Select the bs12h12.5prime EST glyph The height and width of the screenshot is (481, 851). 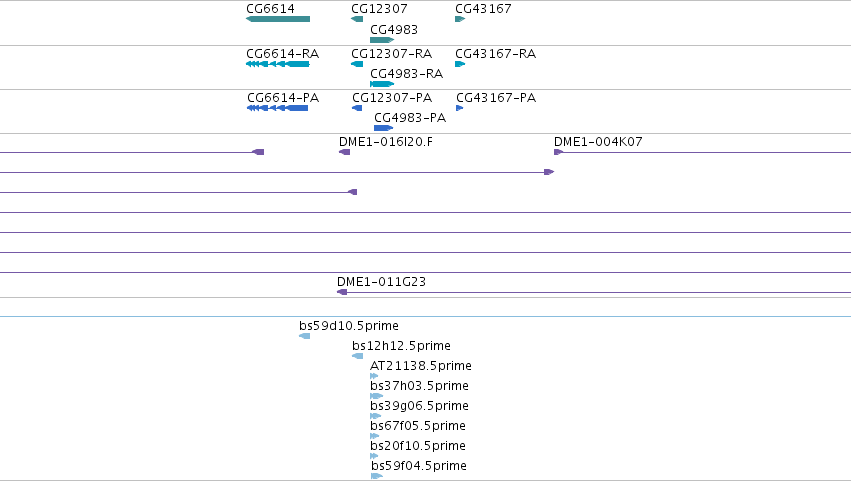(x=358, y=356)
